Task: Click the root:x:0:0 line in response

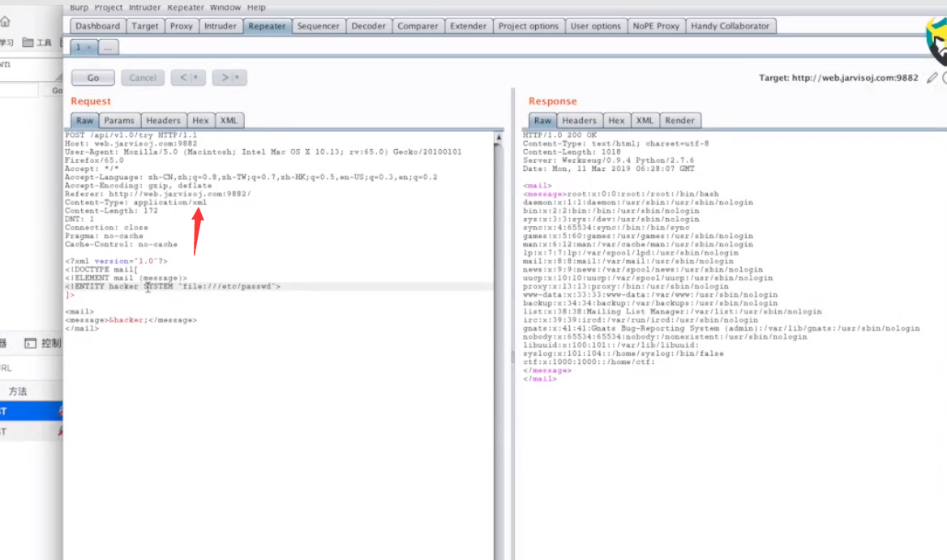Action: click(x=621, y=195)
